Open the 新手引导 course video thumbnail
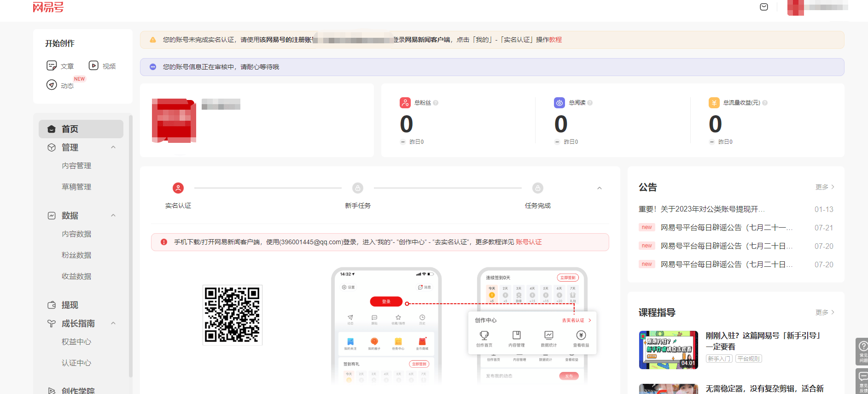Viewport: 868px width, 394px height. click(x=669, y=350)
